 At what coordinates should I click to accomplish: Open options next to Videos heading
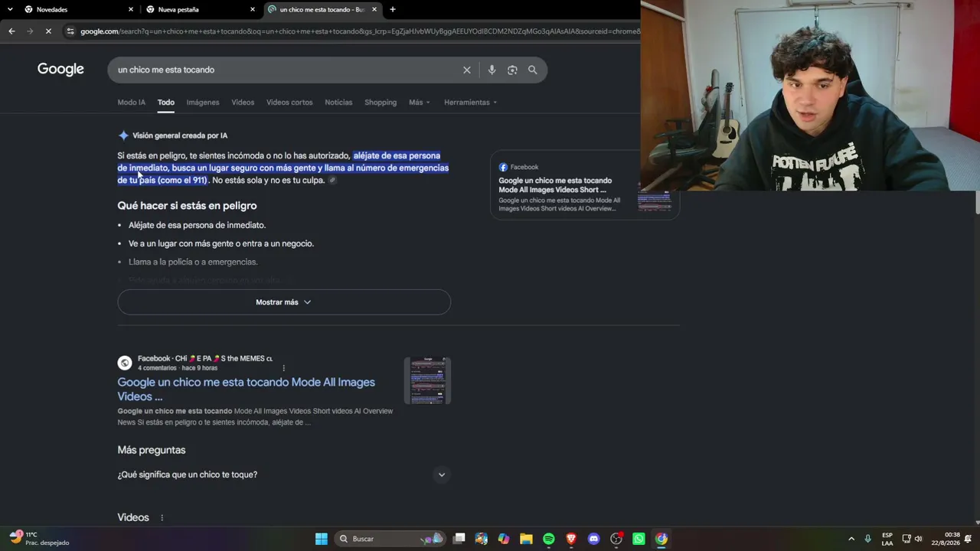(162, 518)
